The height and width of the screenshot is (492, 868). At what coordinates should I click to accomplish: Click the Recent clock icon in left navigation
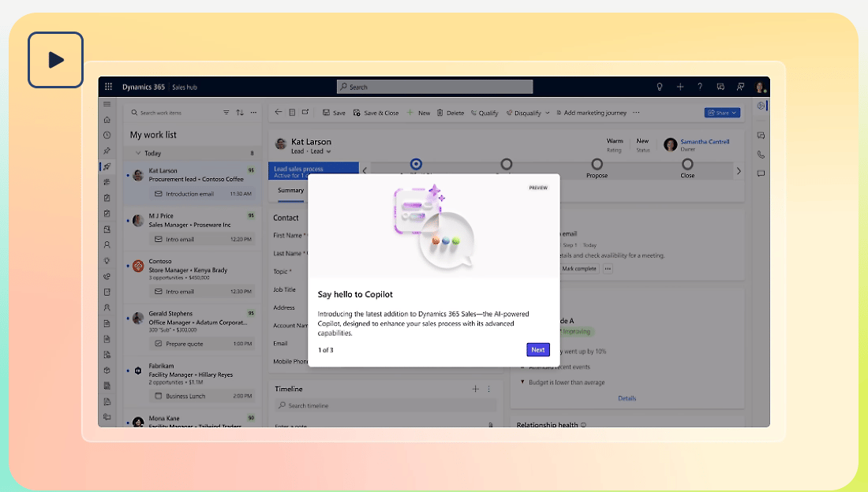click(x=107, y=135)
